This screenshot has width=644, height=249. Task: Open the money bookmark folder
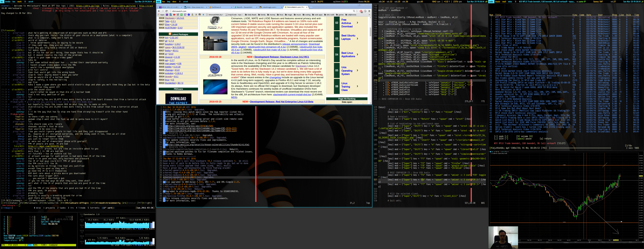(x=271, y=15)
